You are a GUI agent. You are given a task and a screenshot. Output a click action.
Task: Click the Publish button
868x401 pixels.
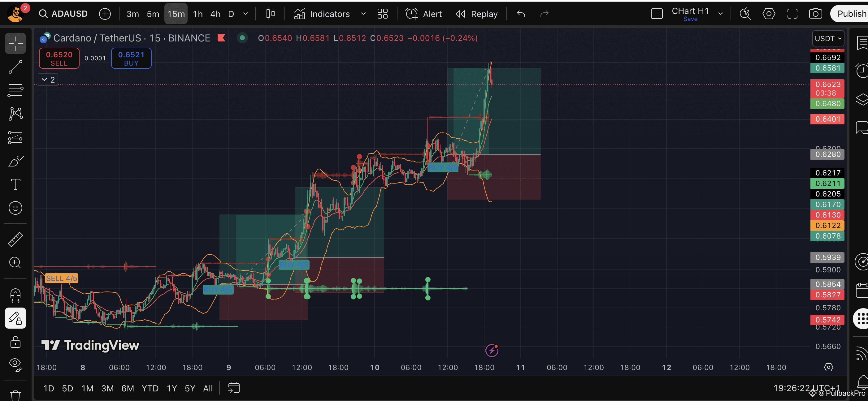(850, 14)
